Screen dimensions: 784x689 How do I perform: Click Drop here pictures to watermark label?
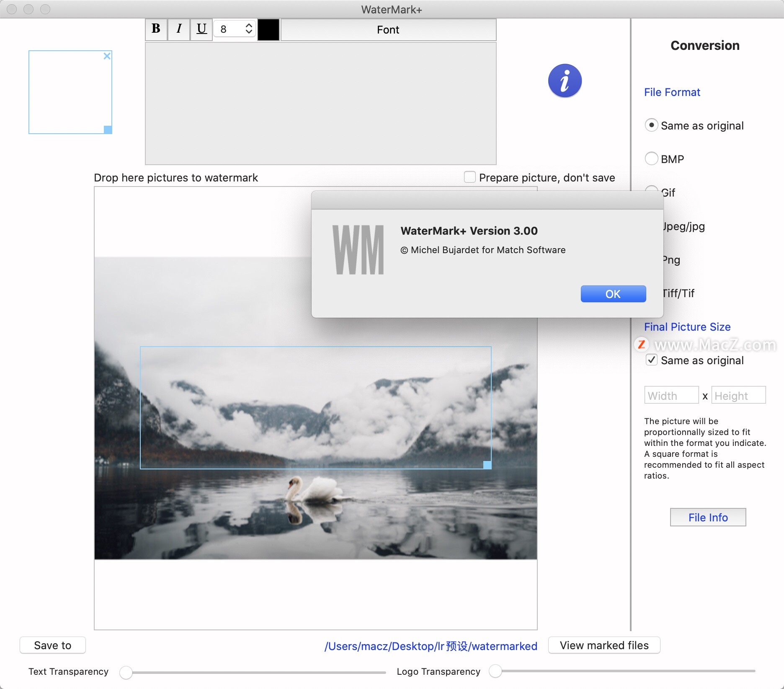pos(176,178)
